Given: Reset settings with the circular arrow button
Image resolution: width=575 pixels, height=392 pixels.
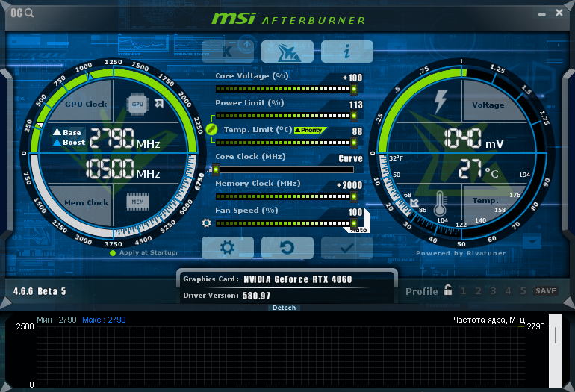Looking at the screenshot, I should coord(287,248).
